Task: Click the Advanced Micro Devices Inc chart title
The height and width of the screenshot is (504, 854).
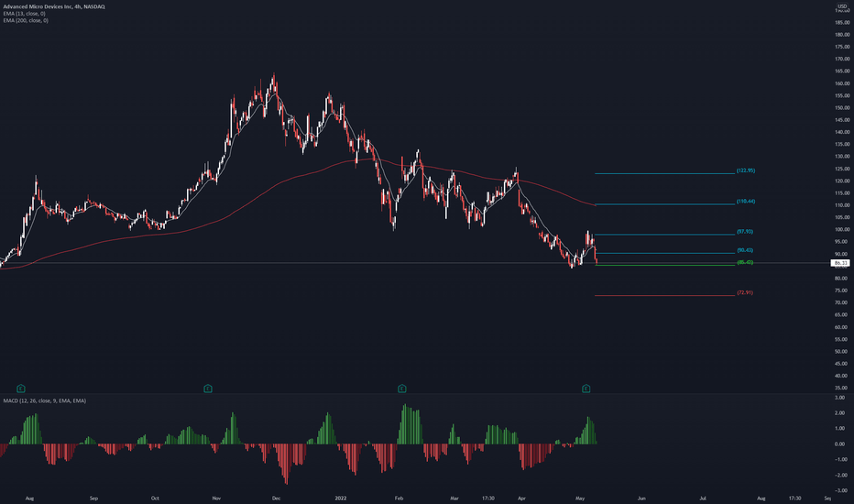Action: click(54, 6)
